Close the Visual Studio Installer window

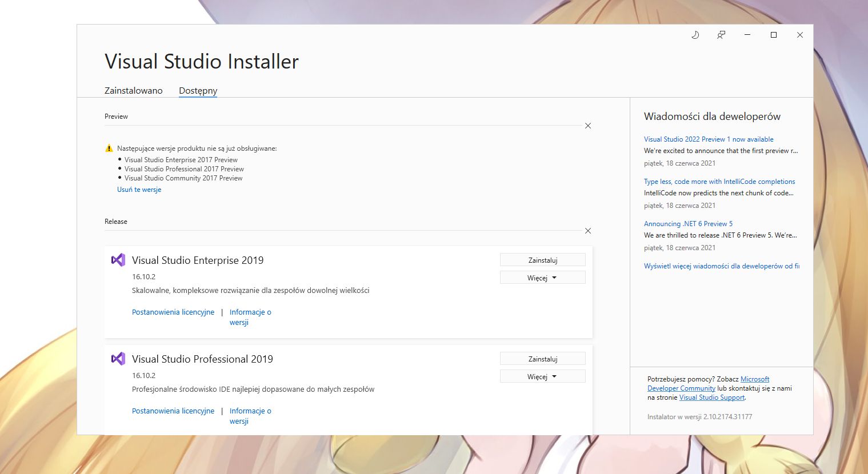tap(800, 35)
